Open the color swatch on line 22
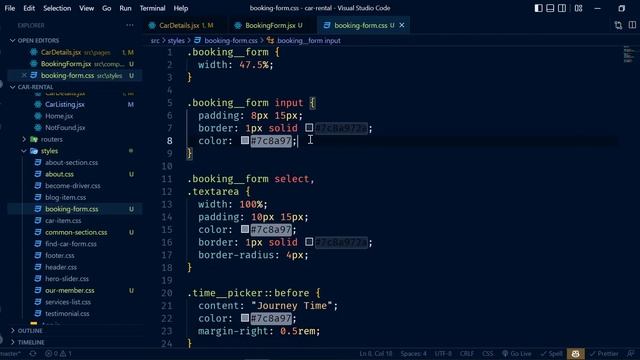The height and width of the screenshot is (360, 640). (x=244, y=318)
